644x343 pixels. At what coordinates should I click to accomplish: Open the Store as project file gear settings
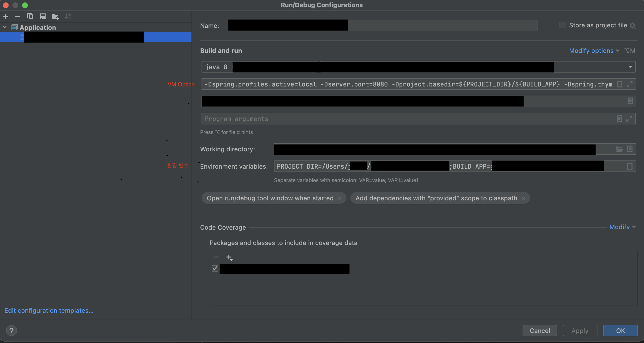(x=633, y=25)
